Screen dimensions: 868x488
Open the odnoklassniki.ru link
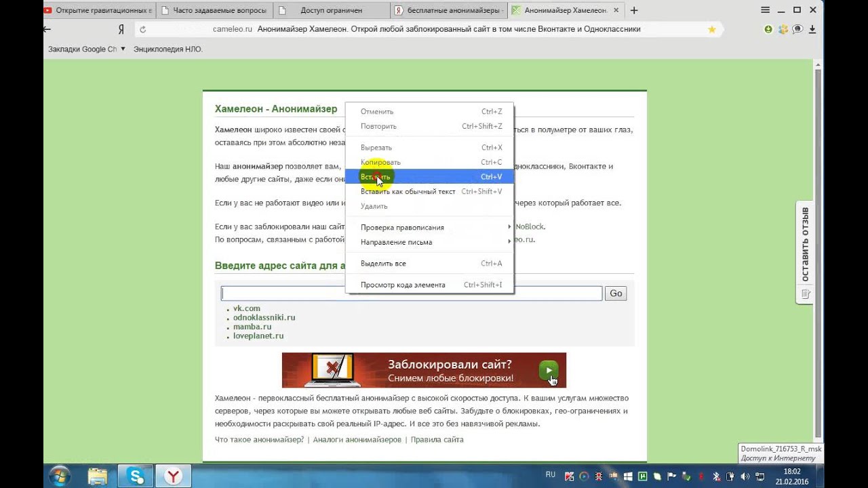tap(264, 317)
